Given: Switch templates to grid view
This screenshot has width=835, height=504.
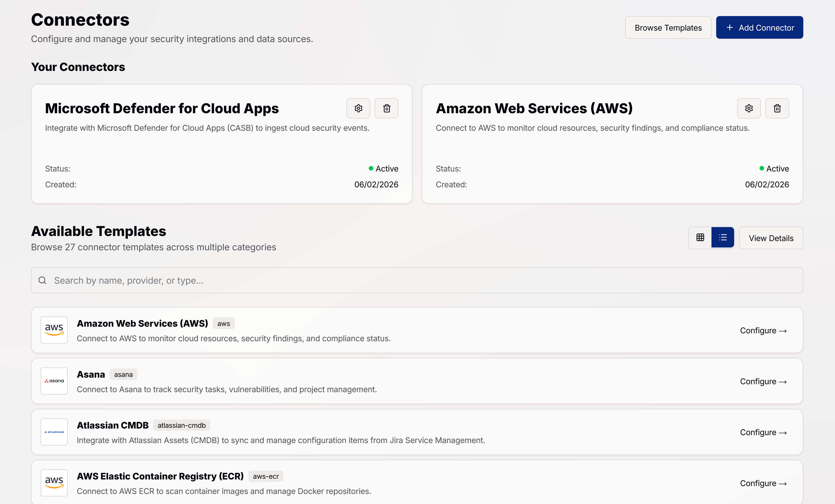Looking at the screenshot, I should pyautogui.click(x=700, y=238).
